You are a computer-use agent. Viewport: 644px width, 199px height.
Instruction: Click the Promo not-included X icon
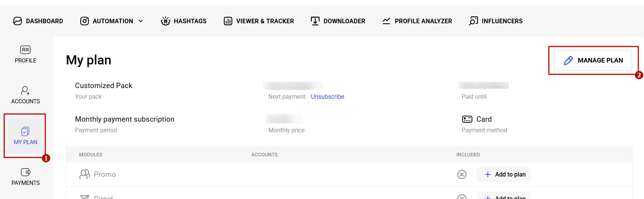coord(462,175)
